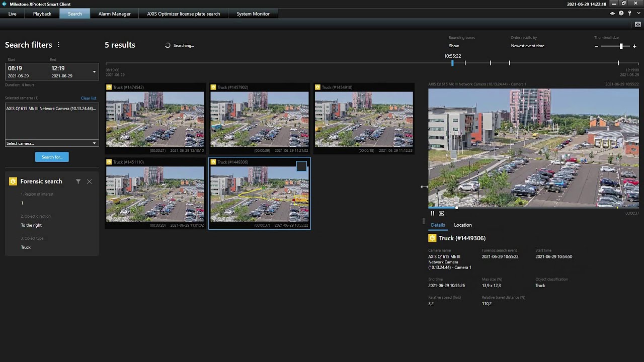Image resolution: width=644 pixels, height=362 pixels.
Task: Click Clear list for selected cameras
Action: [89, 98]
